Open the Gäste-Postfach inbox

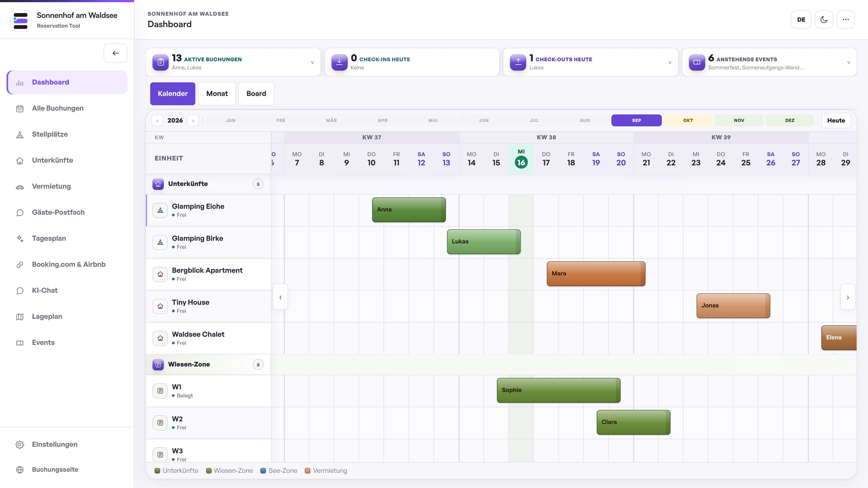(67, 212)
